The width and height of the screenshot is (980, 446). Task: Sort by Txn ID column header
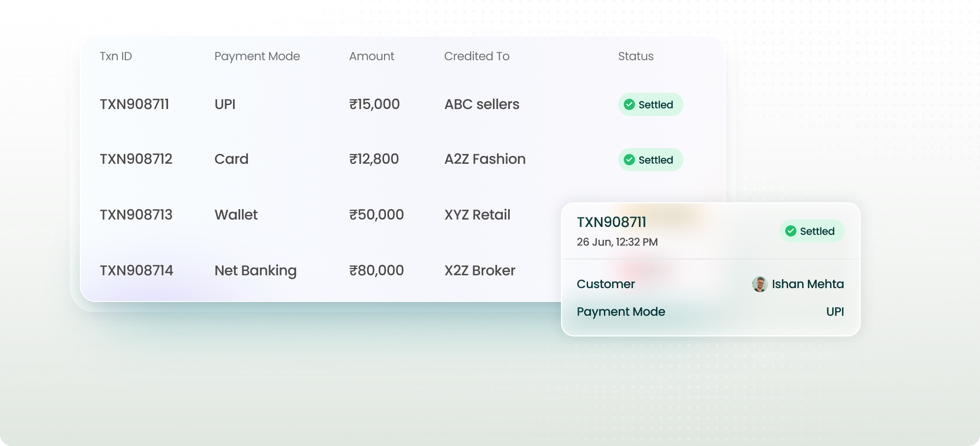pyautogui.click(x=116, y=56)
